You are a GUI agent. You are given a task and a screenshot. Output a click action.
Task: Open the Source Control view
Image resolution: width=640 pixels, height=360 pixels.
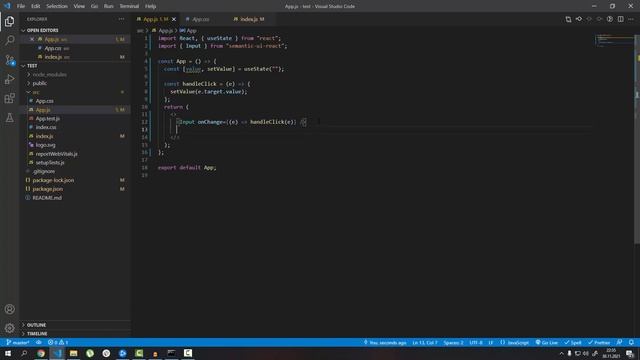point(9,60)
